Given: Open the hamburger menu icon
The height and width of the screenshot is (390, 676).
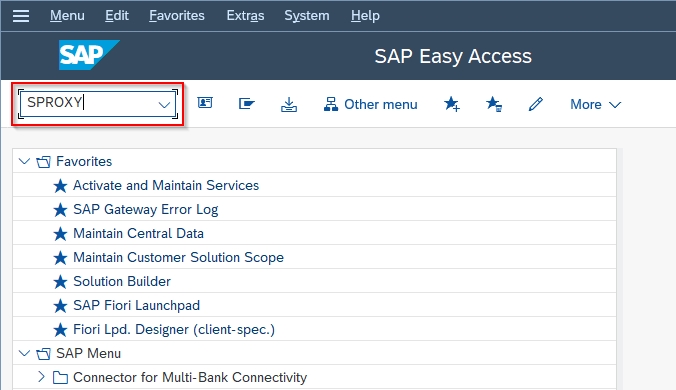Looking at the screenshot, I should point(21,16).
